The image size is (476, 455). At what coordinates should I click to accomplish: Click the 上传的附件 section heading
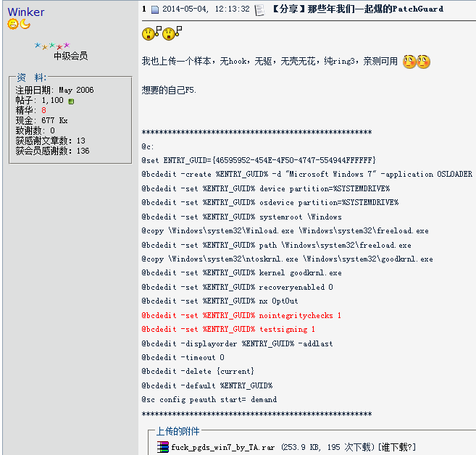[x=178, y=431]
